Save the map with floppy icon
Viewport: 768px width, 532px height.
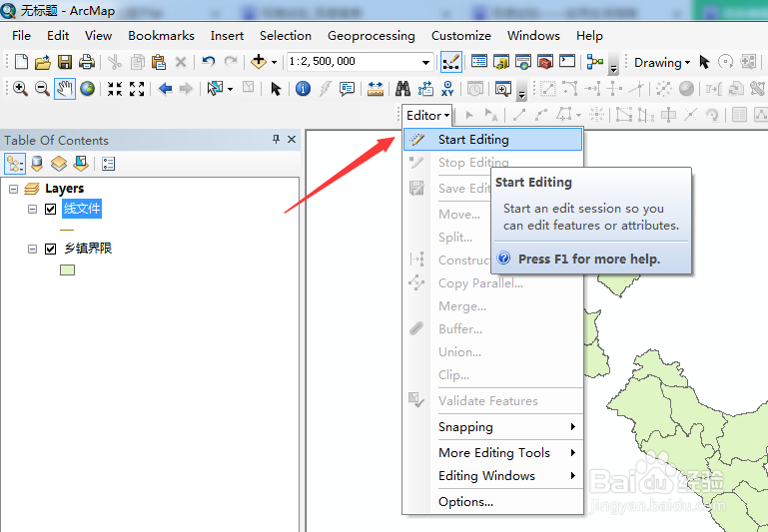[x=65, y=62]
